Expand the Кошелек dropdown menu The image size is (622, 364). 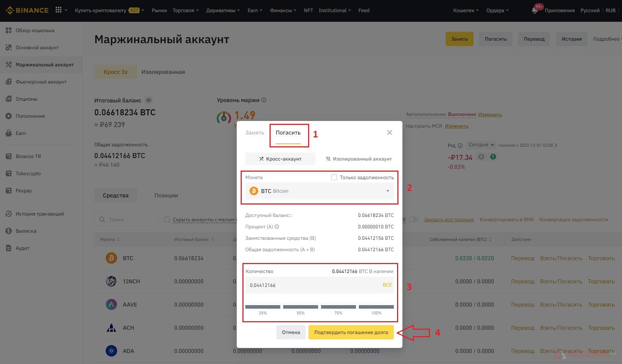point(466,10)
